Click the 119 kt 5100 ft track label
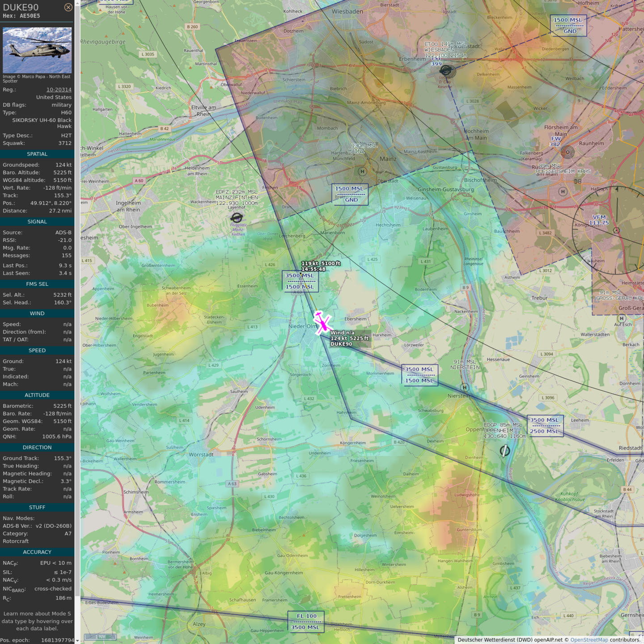The width and height of the screenshot is (644, 644). pos(321,263)
